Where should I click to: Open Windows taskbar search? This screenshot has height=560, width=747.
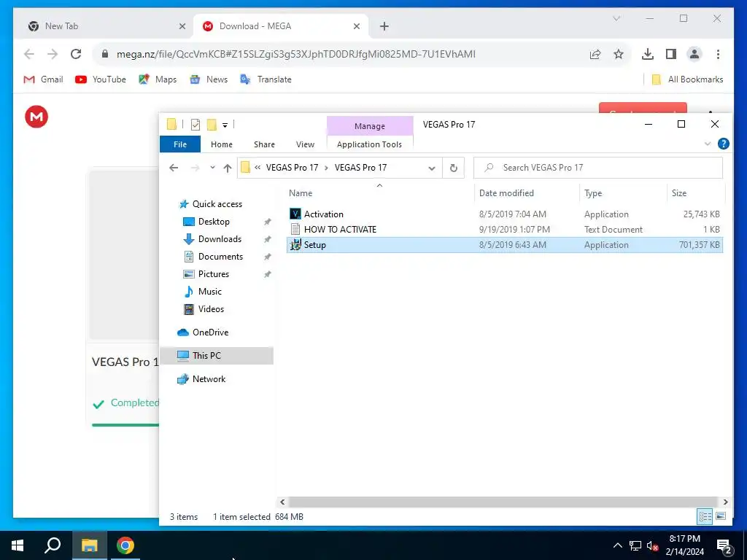pos(53,545)
